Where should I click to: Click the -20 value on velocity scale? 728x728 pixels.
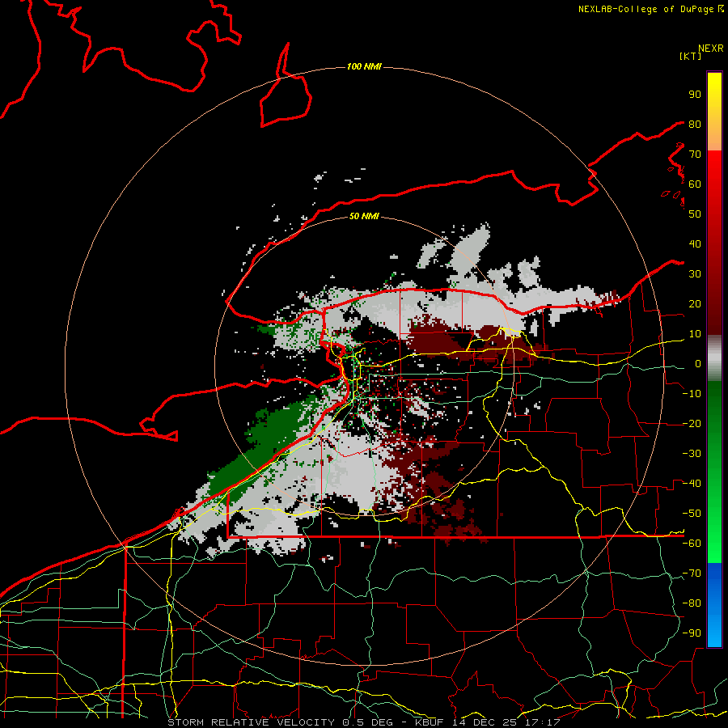tap(692, 423)
